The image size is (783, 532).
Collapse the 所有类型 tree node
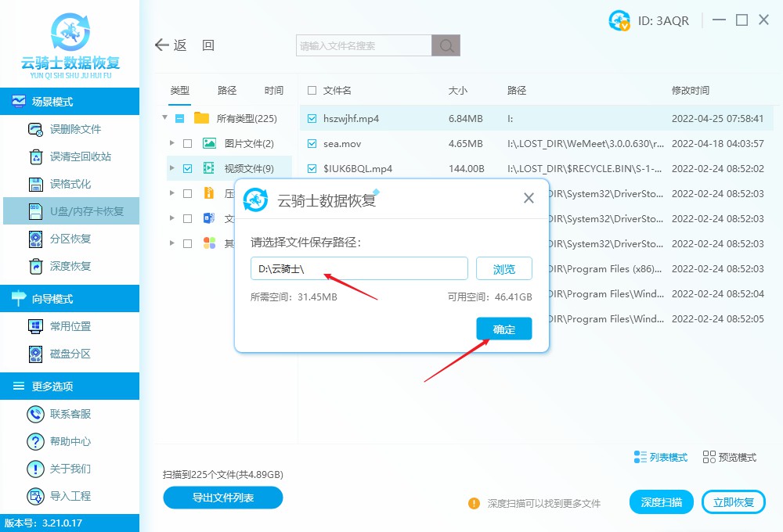point(164,118)
